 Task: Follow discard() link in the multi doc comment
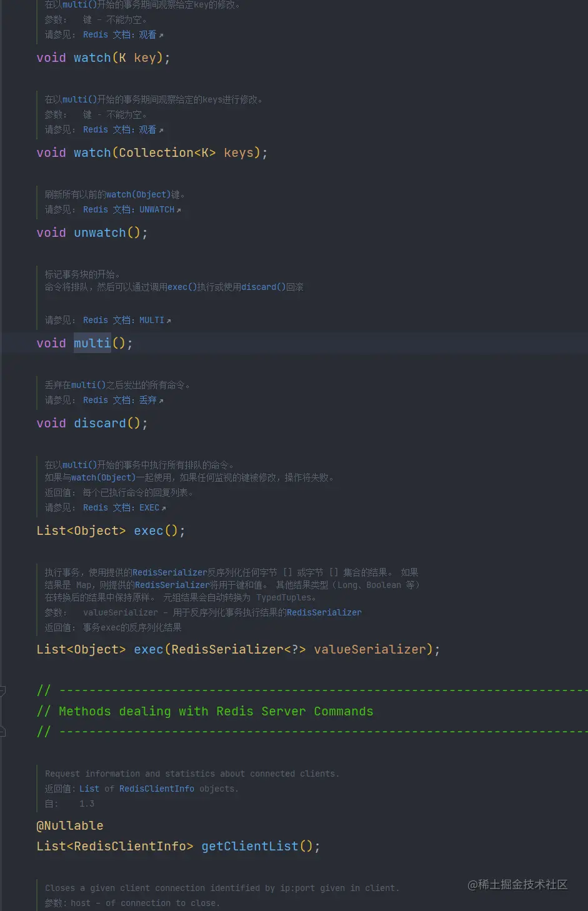pyautogui.click(x=264, y=287)
